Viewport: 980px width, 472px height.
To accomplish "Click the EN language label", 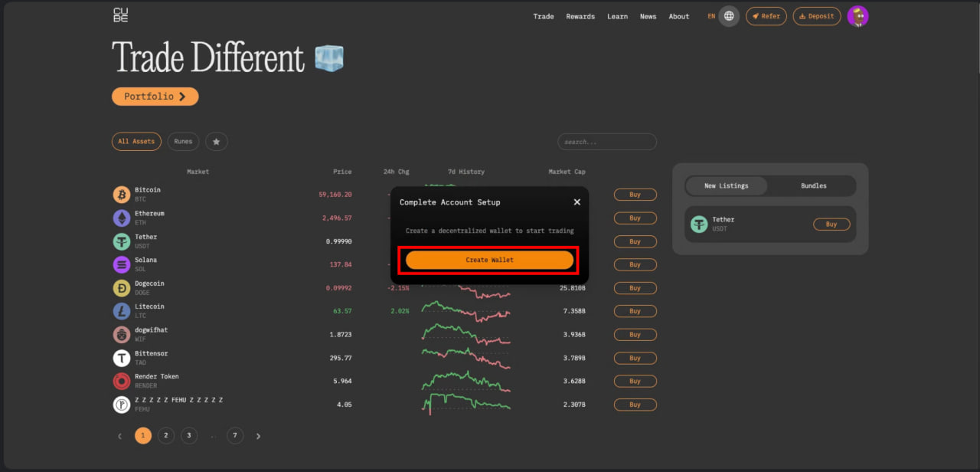I will pyautogui.click(x=711, y=16).
